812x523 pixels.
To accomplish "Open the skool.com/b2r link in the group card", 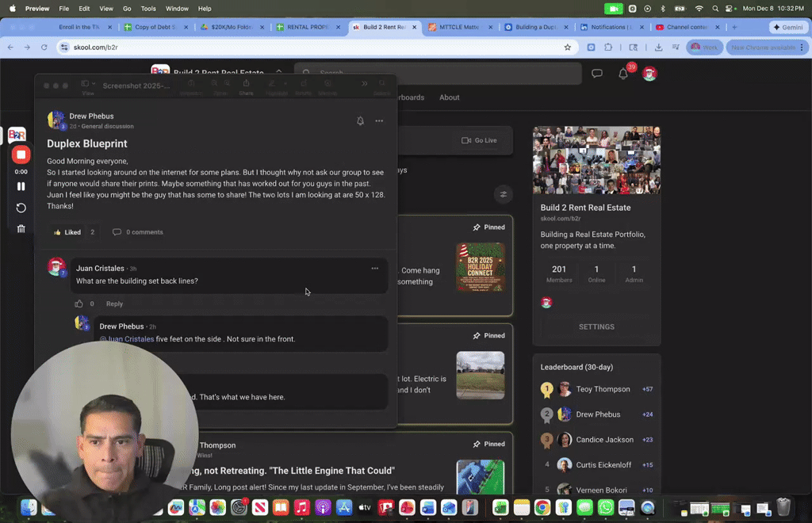I will [561, 219].
